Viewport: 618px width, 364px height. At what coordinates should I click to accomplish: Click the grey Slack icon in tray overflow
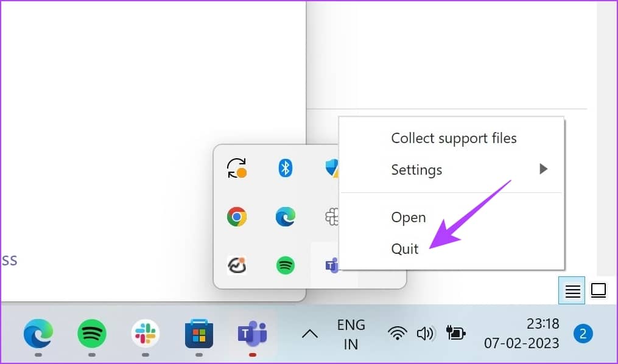click(331, 217)
